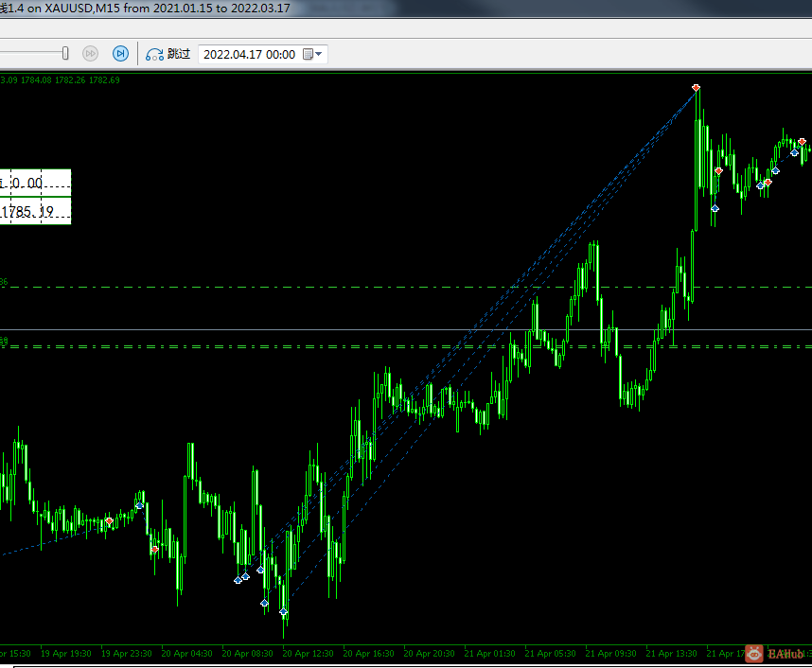The image size is (812, 668).
Task: Click the blue step-forward playback button
Action: pyautogui.click(x=120, y=54)
